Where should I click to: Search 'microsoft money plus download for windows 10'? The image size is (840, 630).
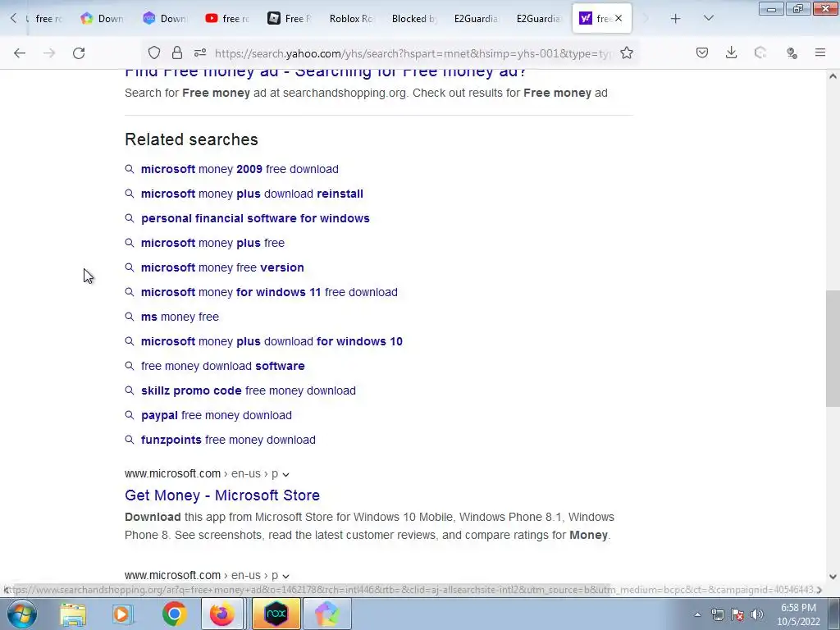[272, 342]
